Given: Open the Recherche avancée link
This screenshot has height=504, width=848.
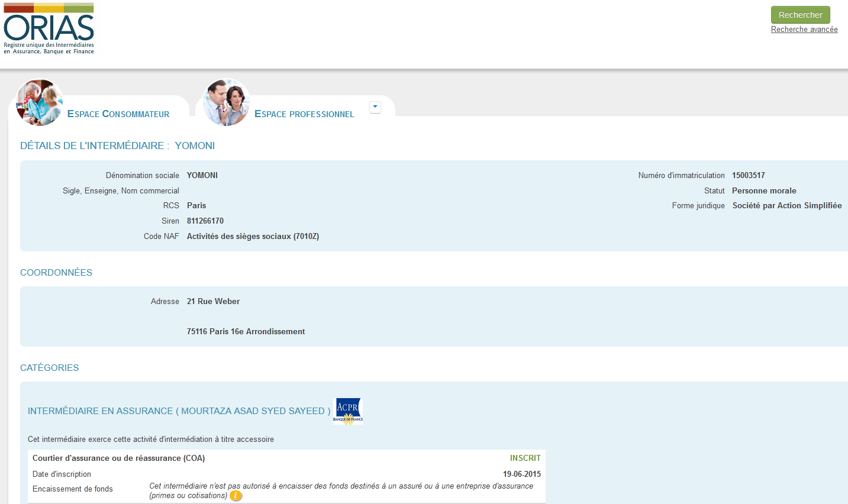Looking at the screenshot, I should 804,30.
